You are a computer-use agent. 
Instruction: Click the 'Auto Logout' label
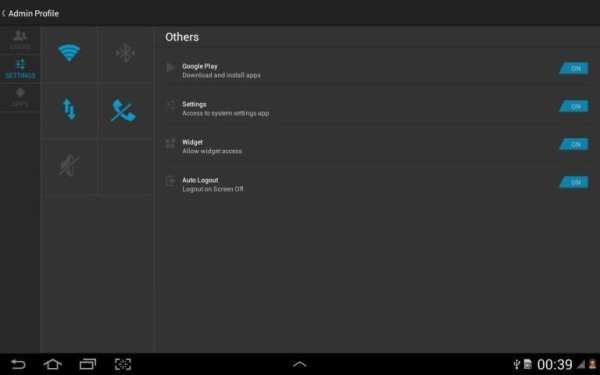200,180
